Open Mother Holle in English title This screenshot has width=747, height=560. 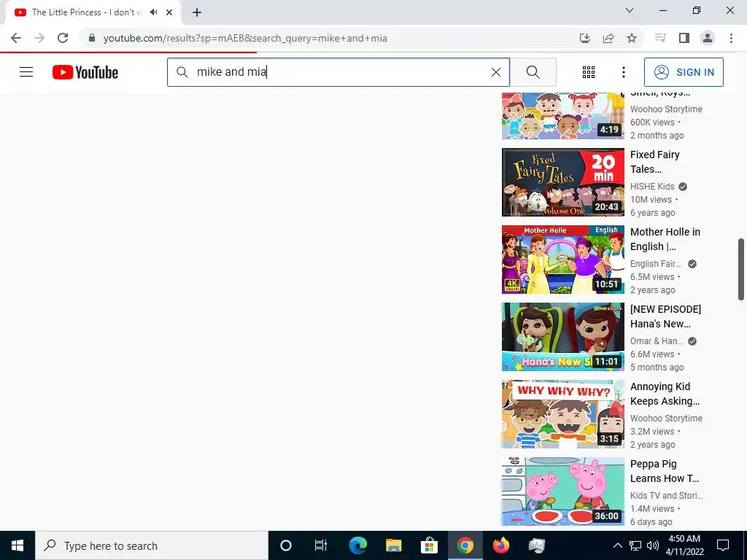coord(665,239)
